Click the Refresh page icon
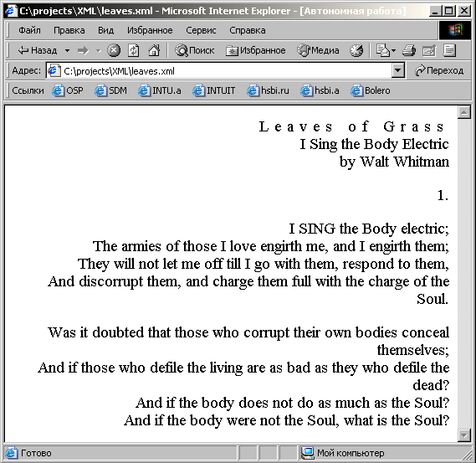 tap(134, 50)
